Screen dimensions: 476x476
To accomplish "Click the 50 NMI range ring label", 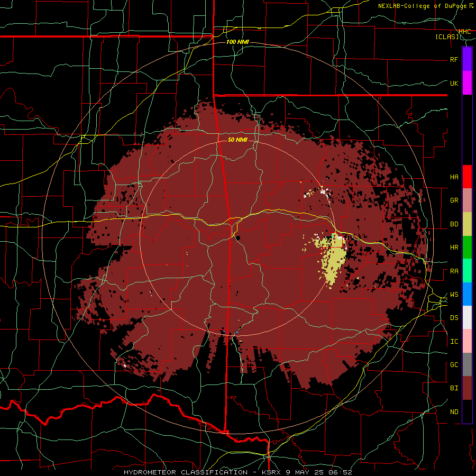I will 237,140.
